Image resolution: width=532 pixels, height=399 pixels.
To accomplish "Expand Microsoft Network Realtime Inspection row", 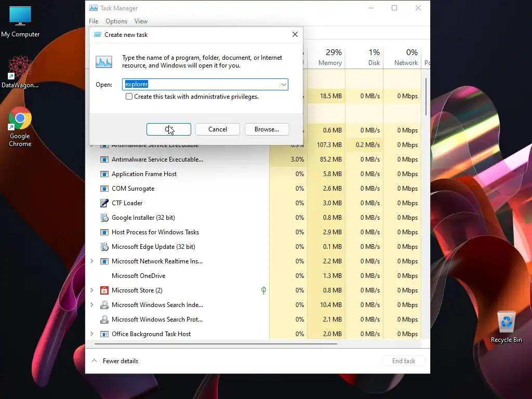I will click(x=92, y=261).
